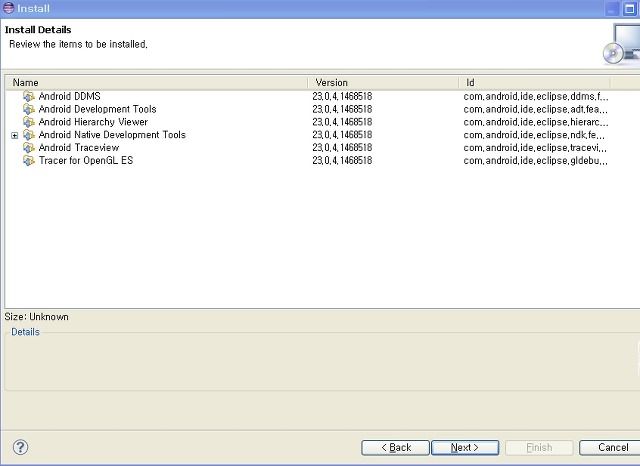Select the Android DDMS row
Screen dimensions: 640x466
pos(322,96)
